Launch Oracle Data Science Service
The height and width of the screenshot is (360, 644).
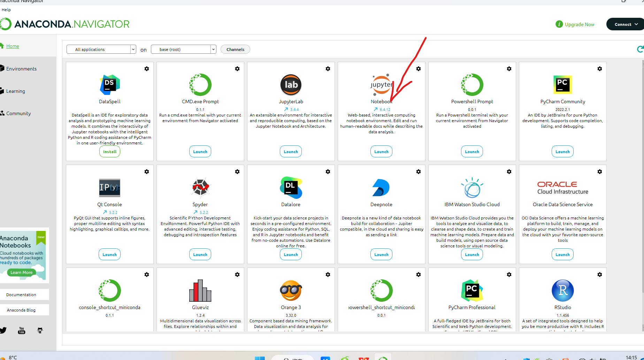(x=563, y=254)
